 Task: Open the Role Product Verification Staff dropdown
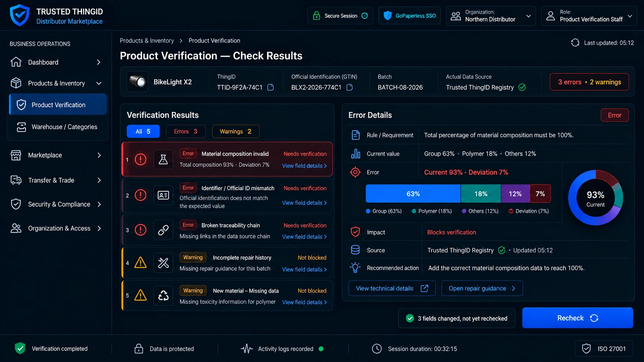coord(589,16)
